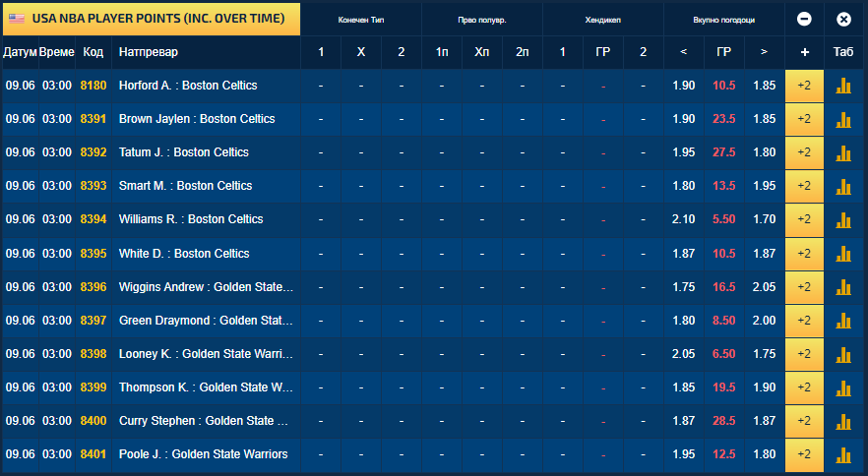Screen dimensions: 868x476
Task: Open stats chart icon for Wiggins Andrew
Action: click(x=843, y=287)
